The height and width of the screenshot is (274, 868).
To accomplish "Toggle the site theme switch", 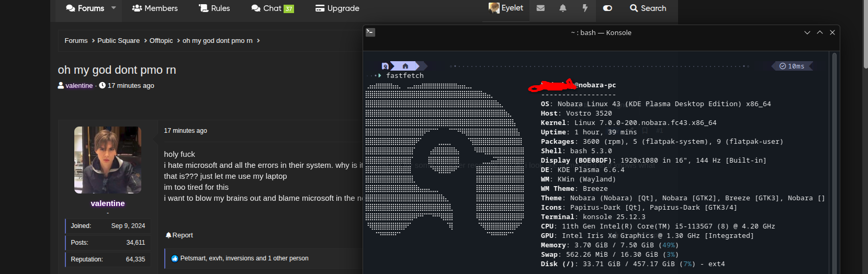I will pyautogui.click(x=607, y=8).
